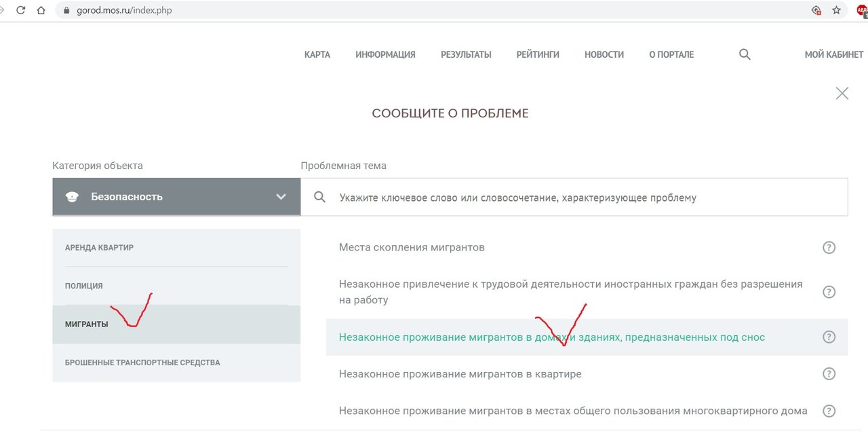
Task: Switch to the НОВОСТИ section
Action: pyautogui.click(x=604, y=54)
